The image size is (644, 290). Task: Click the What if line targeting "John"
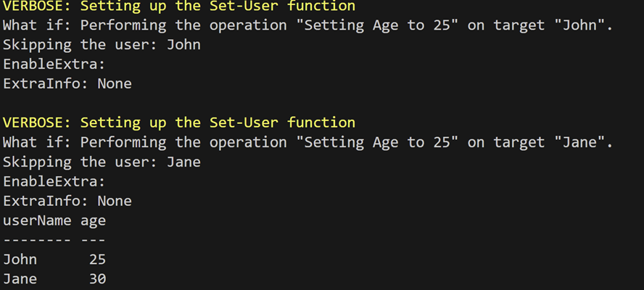(x=307, y=25)
